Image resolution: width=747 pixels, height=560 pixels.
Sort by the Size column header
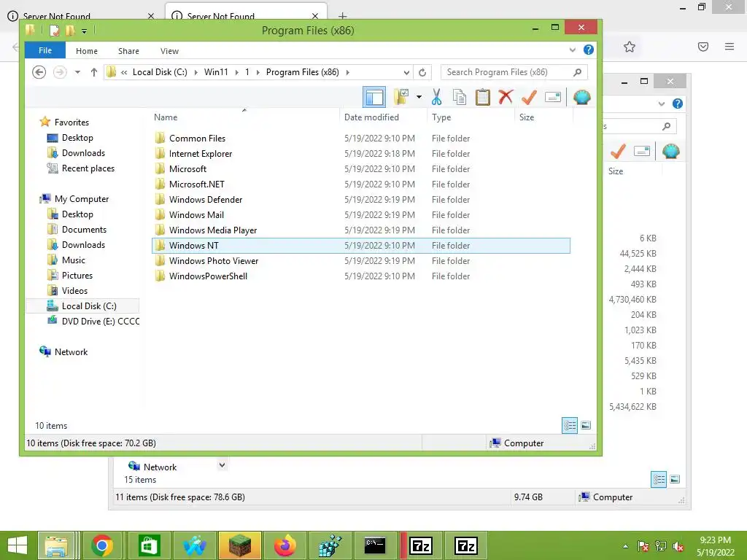[527, 117]
